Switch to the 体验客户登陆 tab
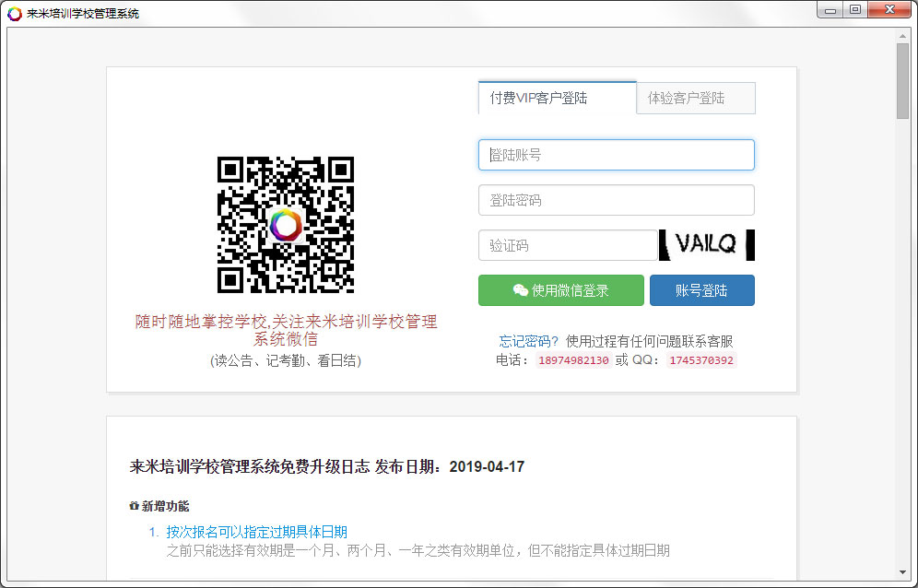Viewport: 918px width, 588px height. [x=696, y=98]
